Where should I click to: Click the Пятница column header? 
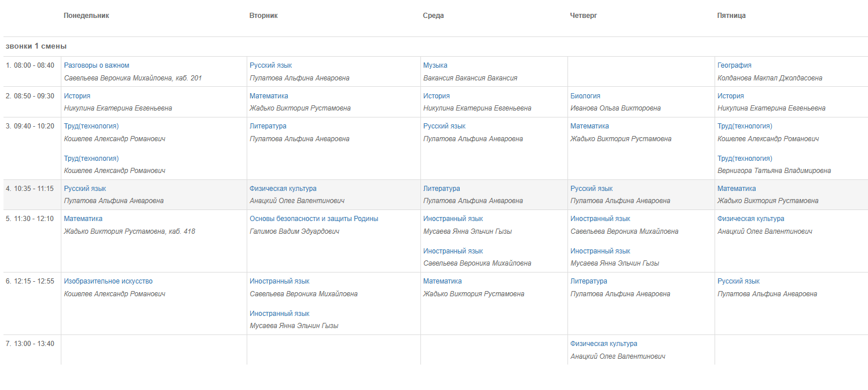[x=731, y=16]
